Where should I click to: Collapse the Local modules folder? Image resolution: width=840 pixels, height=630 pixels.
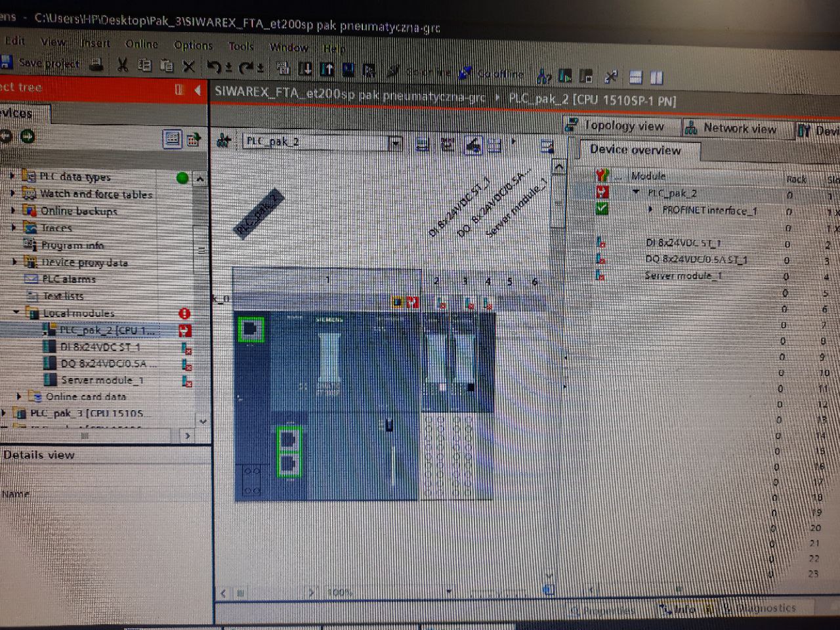16,312
